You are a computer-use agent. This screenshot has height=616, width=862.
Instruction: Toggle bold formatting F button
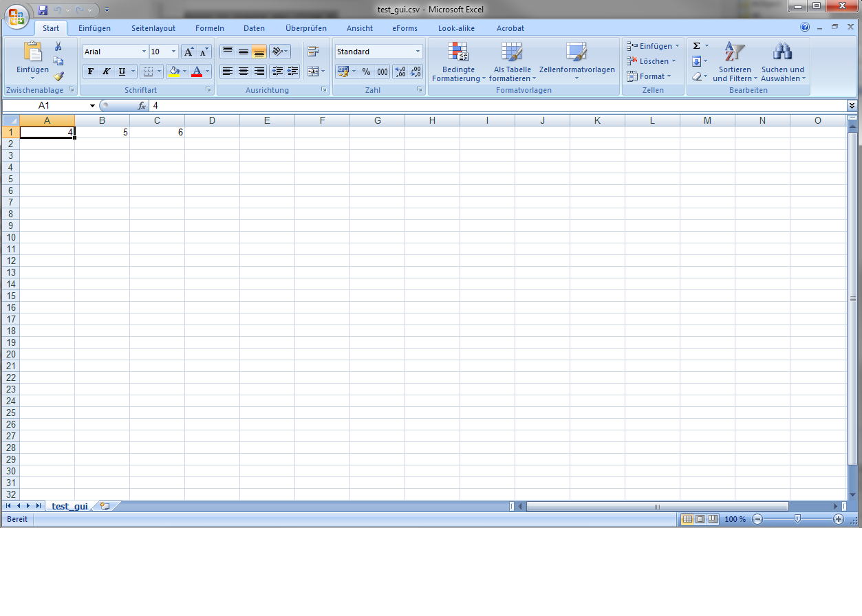coord(91,71)
